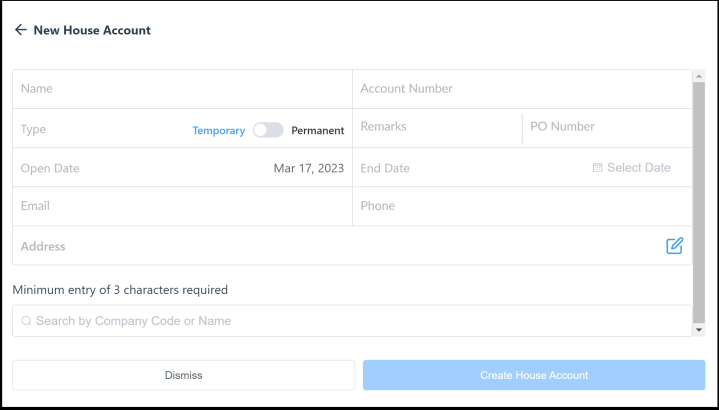The image size is (719, 410).
Task: Click the Email input field
Action: (182, 206)
